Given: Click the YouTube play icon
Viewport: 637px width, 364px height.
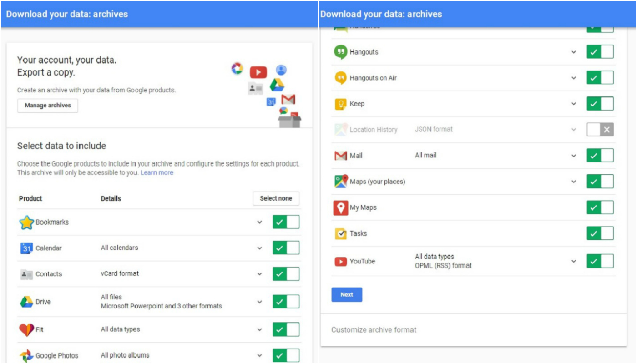Looking at the screenshot, I should click(x=340, y=262).
